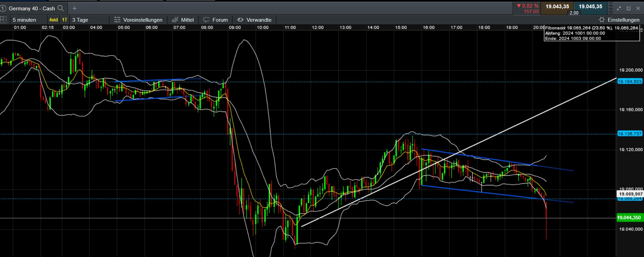Select the 4std timeframe shortcut

(53, 20)
